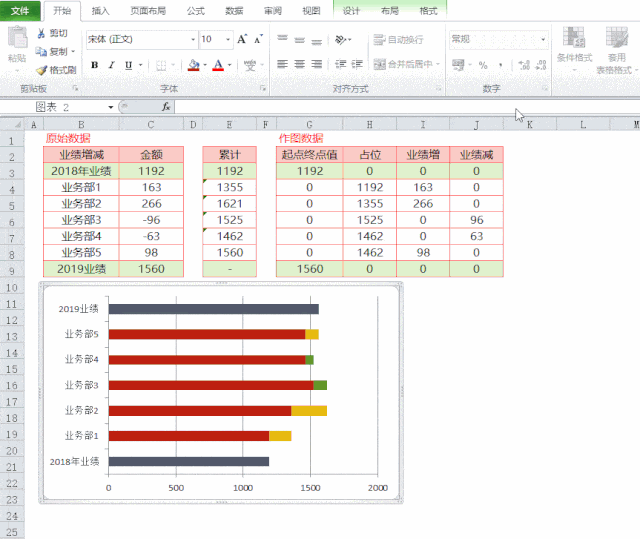
Task: Switch to the 插入 (Insert) tab
Action: 100,11
